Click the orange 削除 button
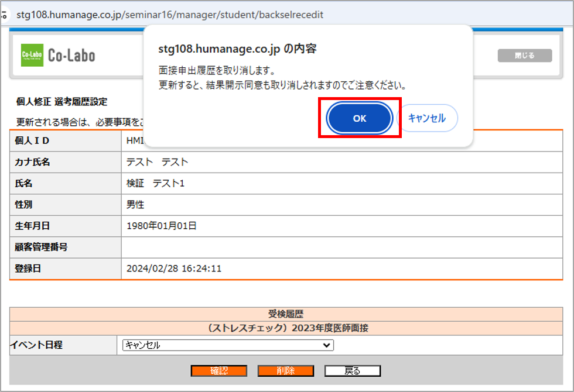 pyautogui.click(x=286, y=371)
